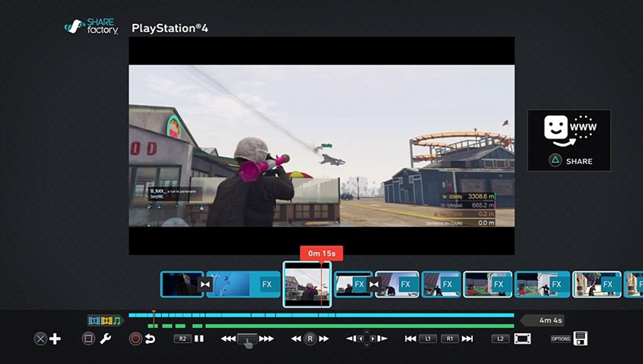The width and height of the screenshot is (643, 364).
Task: Click the 0m 15s playhead time label
Action: point(321,253)
